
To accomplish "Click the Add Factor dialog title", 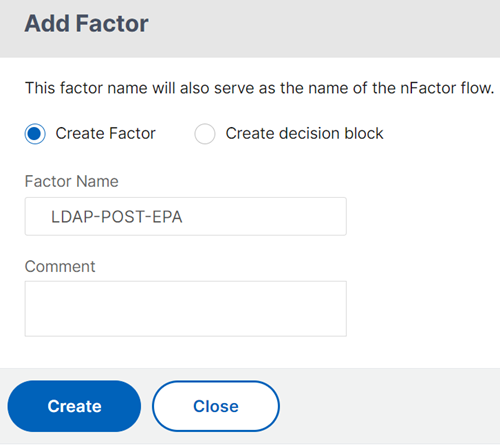I will tap(87, 23).
